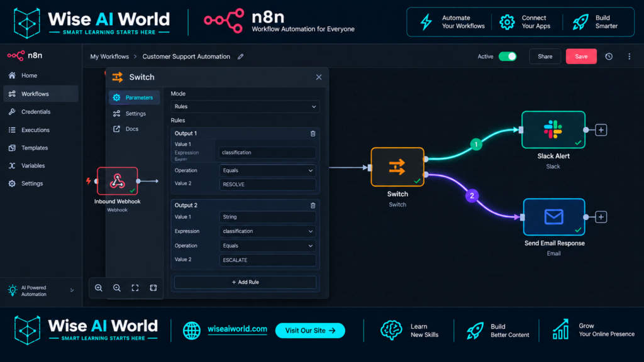
Task: Click the My Workflows breadcrumb
Action: click(109, 57)
